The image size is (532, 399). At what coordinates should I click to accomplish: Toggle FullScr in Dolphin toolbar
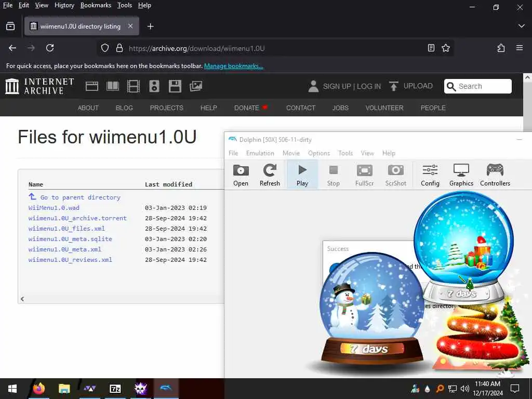pos(364,175)
